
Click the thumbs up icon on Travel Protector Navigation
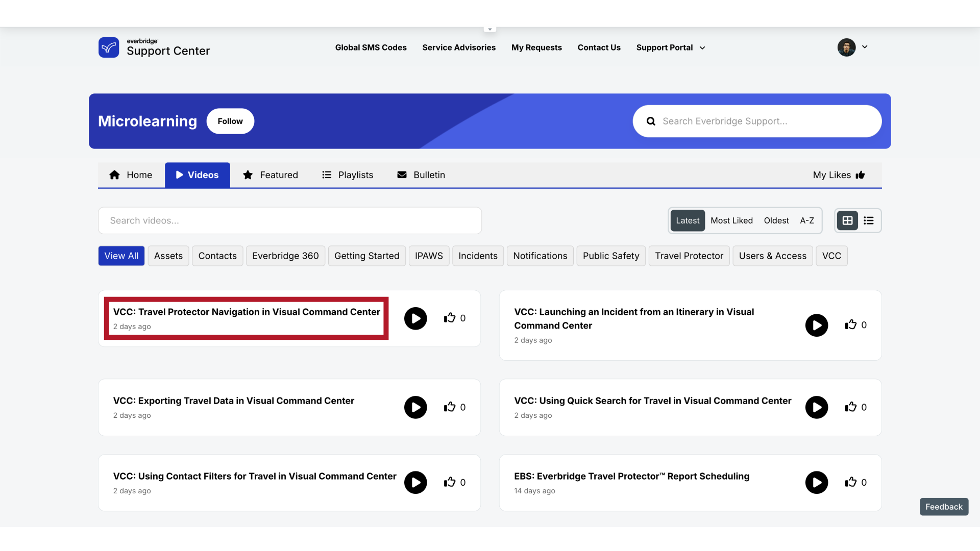(x=450, y=317)
